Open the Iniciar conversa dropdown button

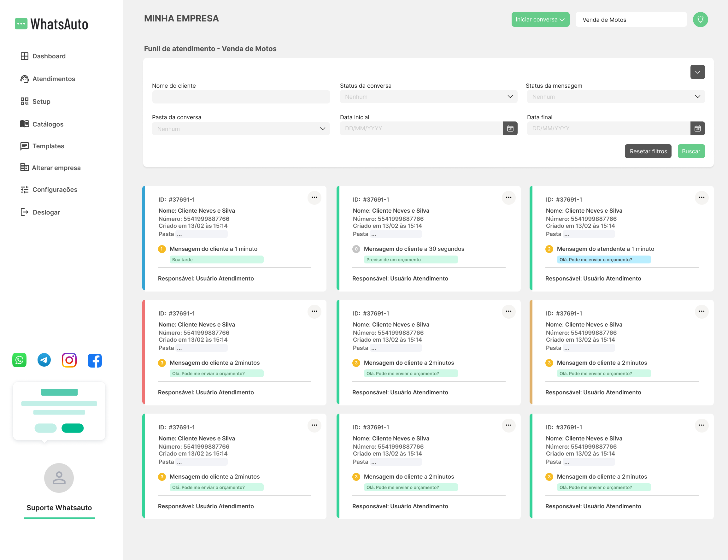[x=540, y=19]
